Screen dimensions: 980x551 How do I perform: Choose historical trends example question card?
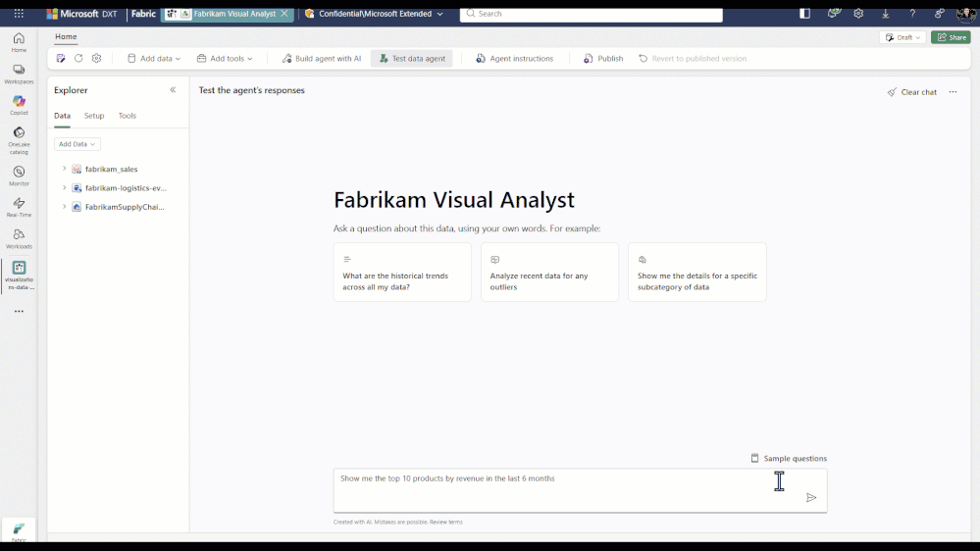tap(402, 273)
